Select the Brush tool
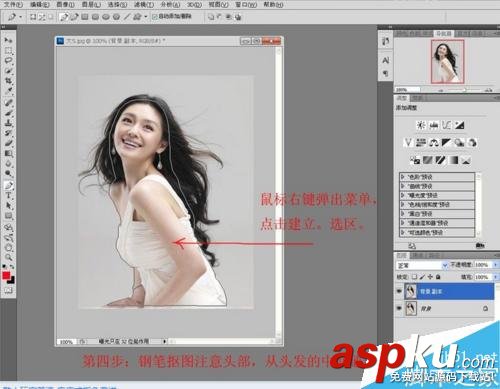 (8, 113)
